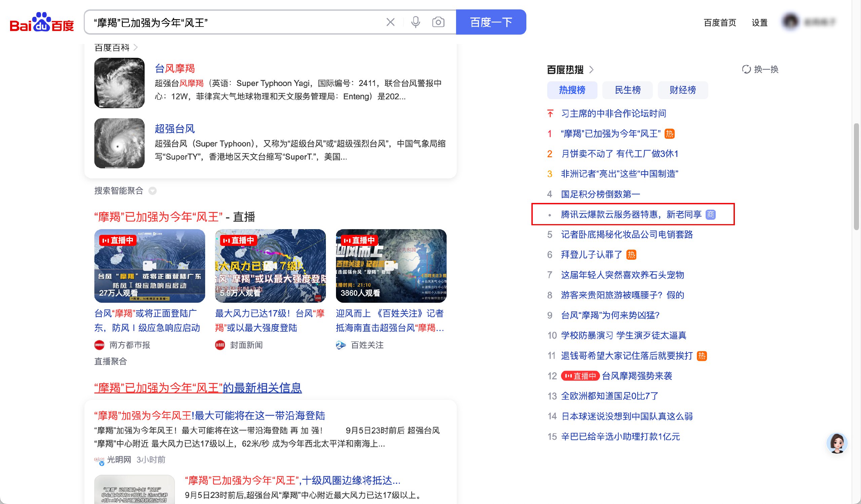Viewport: 861px width, 504px height.
Task: Start voice search with microphone icon
Action: (x=415, y=22)
